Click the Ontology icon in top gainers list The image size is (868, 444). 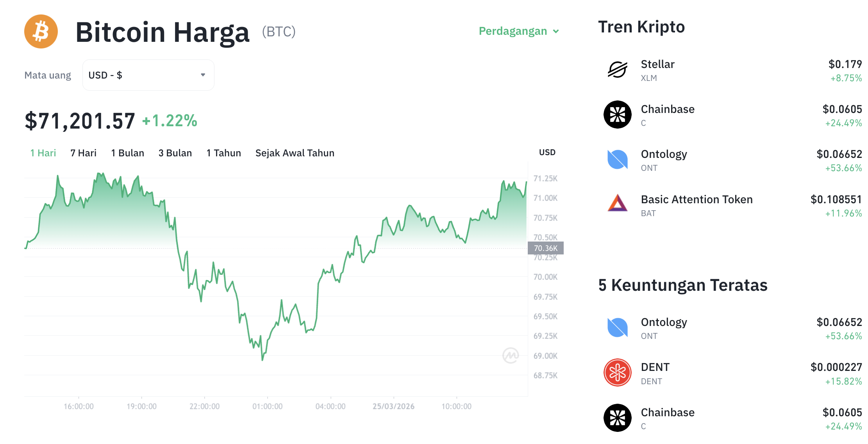[618, 328]
